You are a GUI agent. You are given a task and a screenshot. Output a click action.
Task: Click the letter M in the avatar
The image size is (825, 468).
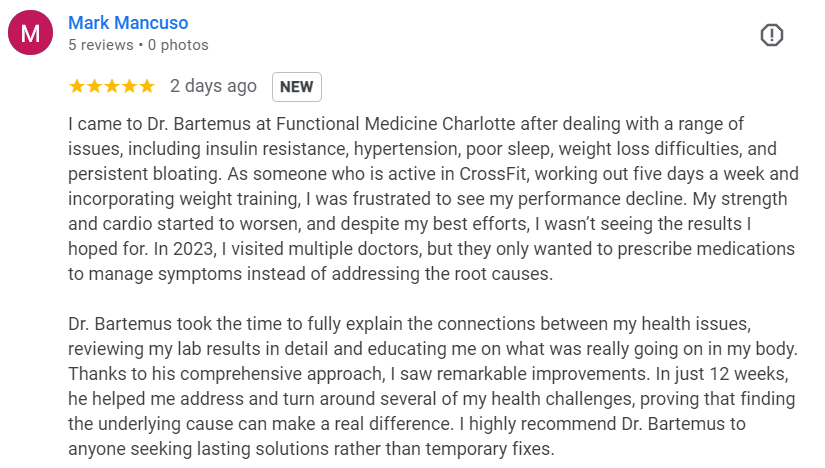[x=31, y=34]
